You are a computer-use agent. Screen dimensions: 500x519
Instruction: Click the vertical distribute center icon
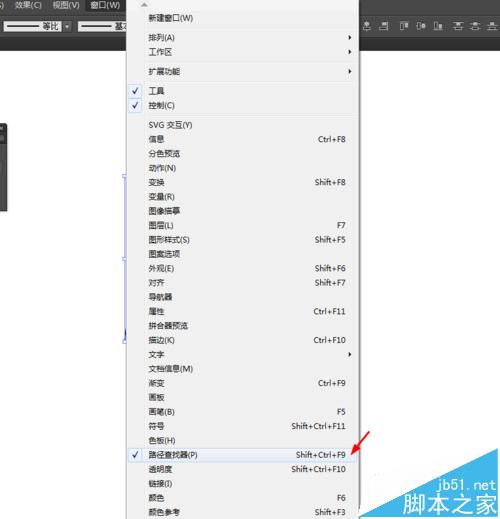475,26
